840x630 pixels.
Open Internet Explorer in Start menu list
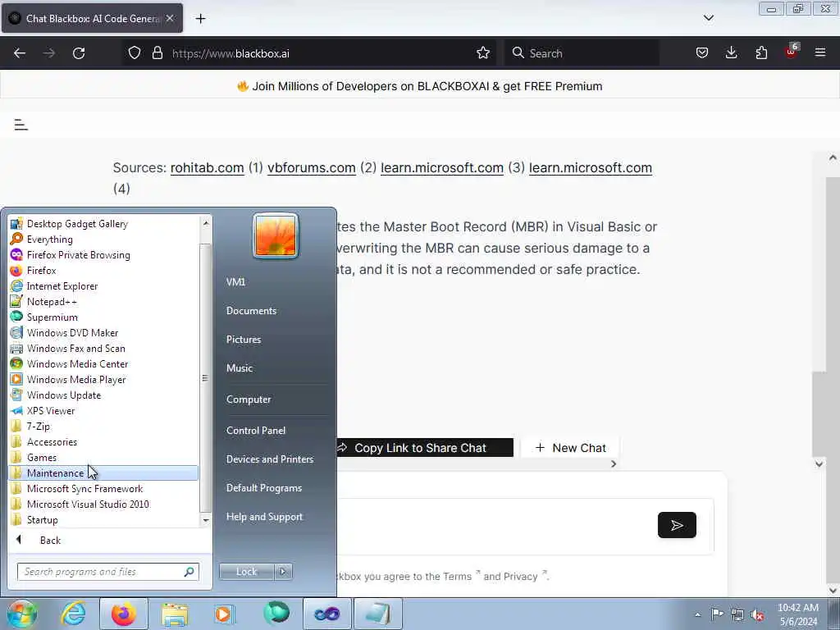click(x=62, y=285)
